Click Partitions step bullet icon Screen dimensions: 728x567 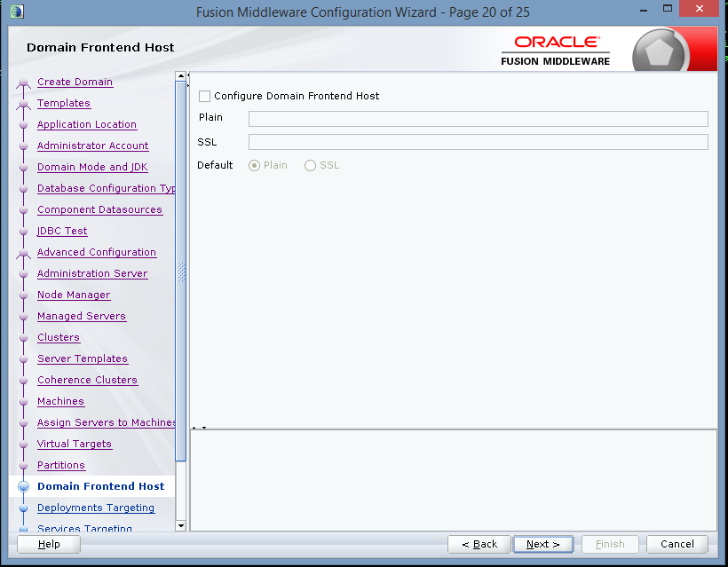24,467
